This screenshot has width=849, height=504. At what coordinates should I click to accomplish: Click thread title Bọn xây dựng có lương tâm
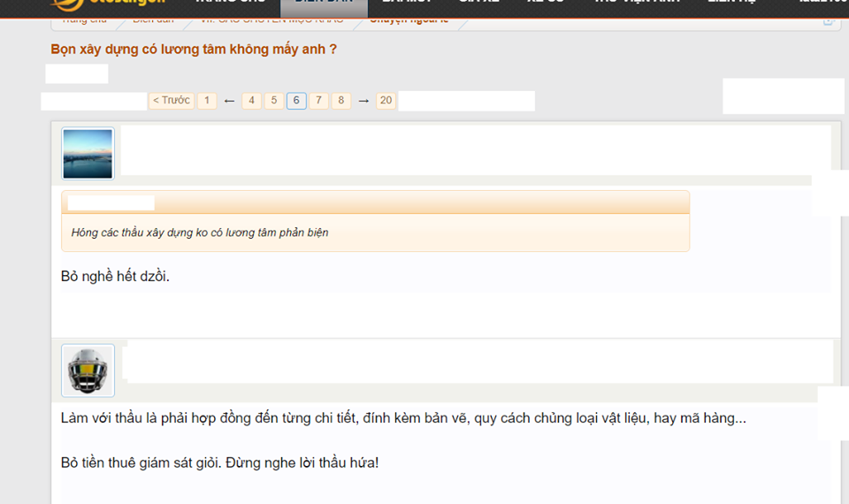click(194, 50)
